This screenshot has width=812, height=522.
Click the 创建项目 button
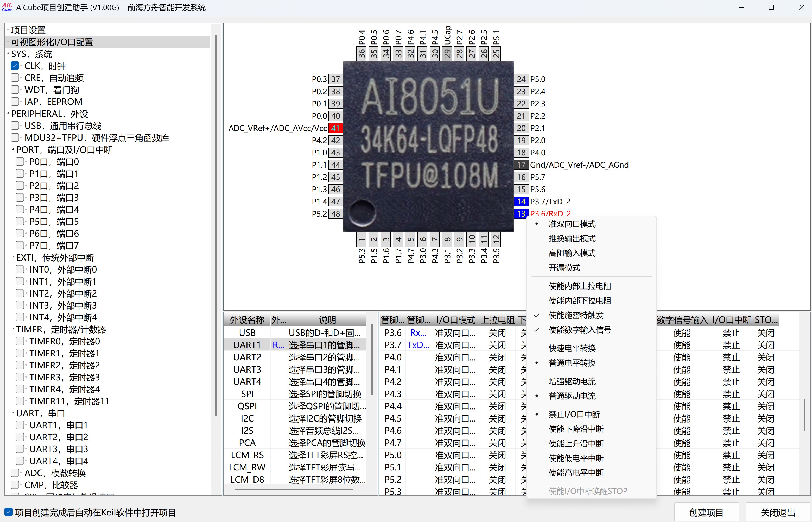(x=706, y=512)
